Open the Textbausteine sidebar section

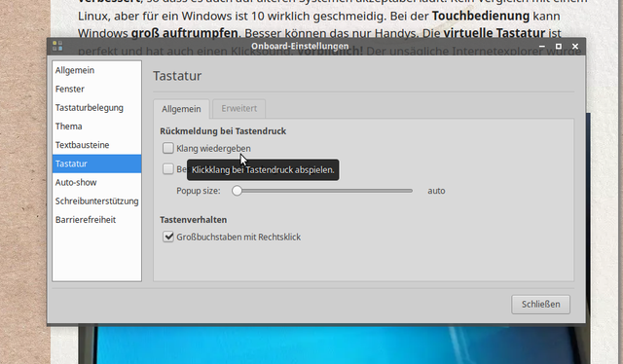click(x=96, y=145)
